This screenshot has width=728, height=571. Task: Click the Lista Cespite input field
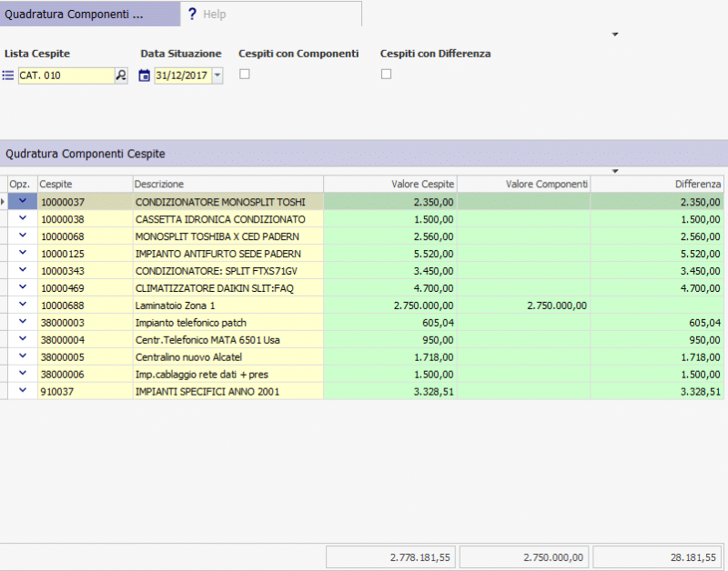66,75
